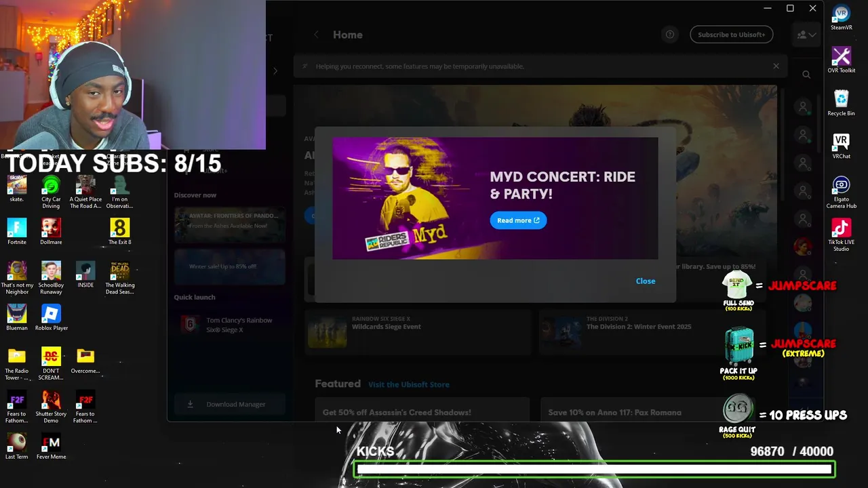Open the Overcome folder on the desktop

[85, 361]
